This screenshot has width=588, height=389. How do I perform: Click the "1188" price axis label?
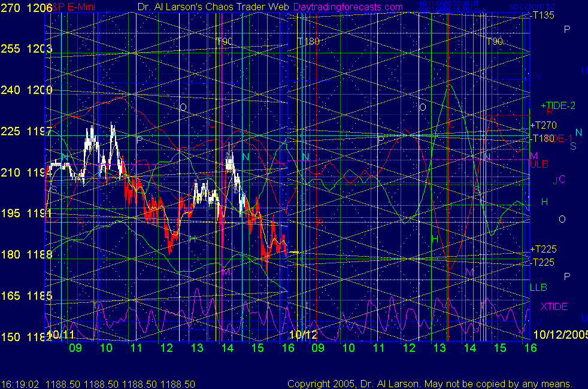pos(40,254)
